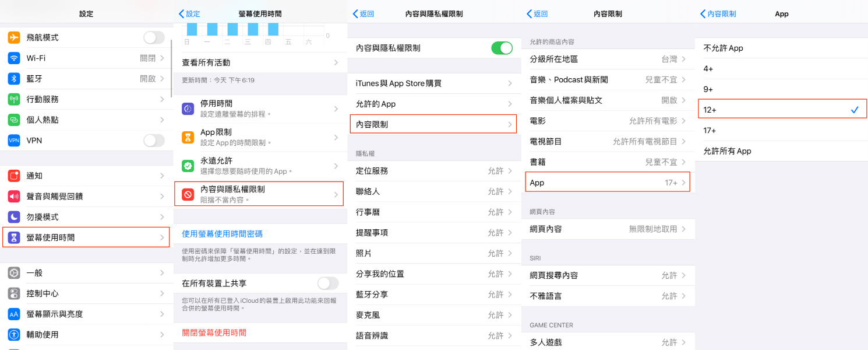The width and height of the screenshot is (868, 350).
Task: Toggle the VPN switch
Action: pos(154,141)
